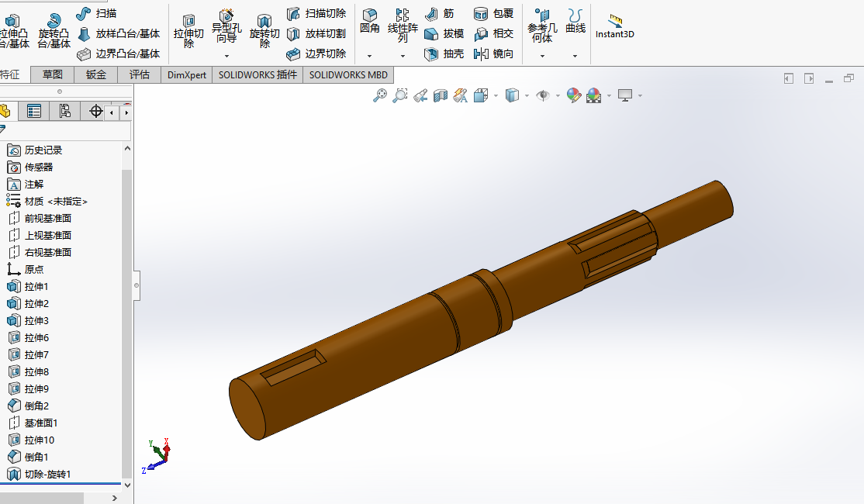Viewport: 864px width, 504px height.
Task: Expand the 曲线 dropdown arrow
Action: tap(575, 56)
